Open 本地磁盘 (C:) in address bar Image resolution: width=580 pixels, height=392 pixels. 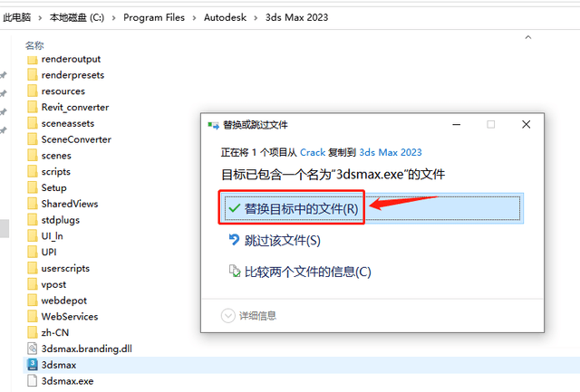coord(75,17)
